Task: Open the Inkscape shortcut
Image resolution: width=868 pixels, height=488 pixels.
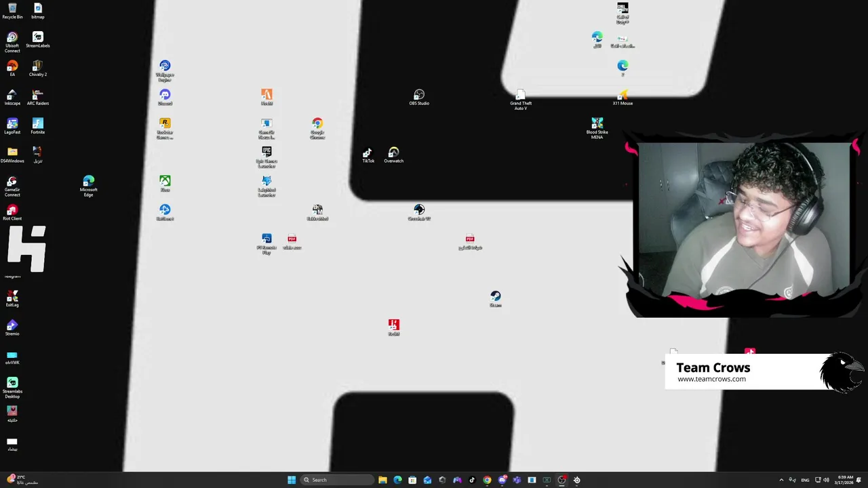Action: pos(12,98)
